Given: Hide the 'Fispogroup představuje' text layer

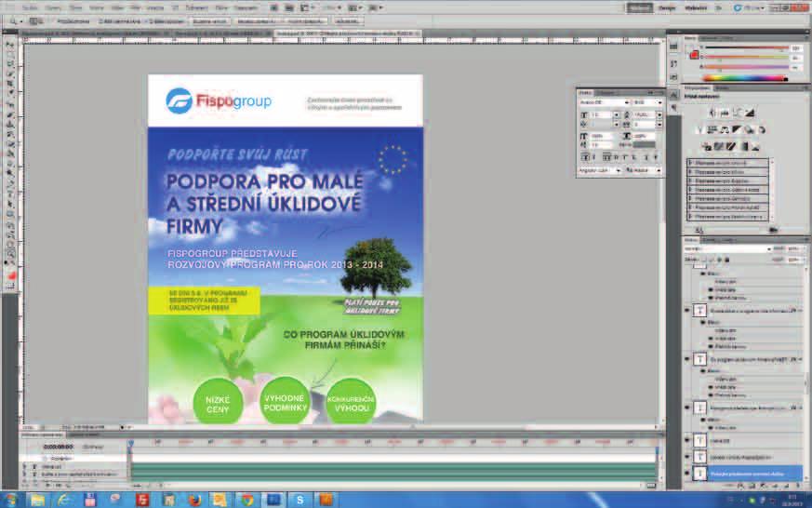Looking at the screenshot, I should (x=687, y=408).
